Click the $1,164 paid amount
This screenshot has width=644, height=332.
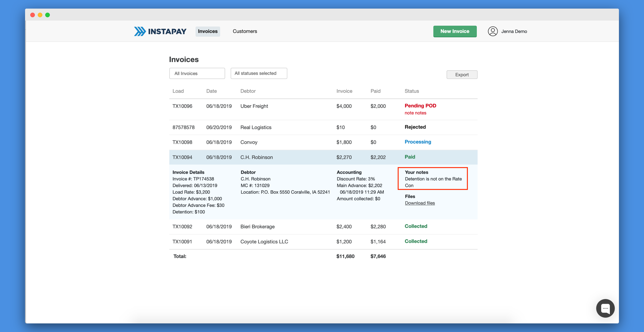point(378,242)
